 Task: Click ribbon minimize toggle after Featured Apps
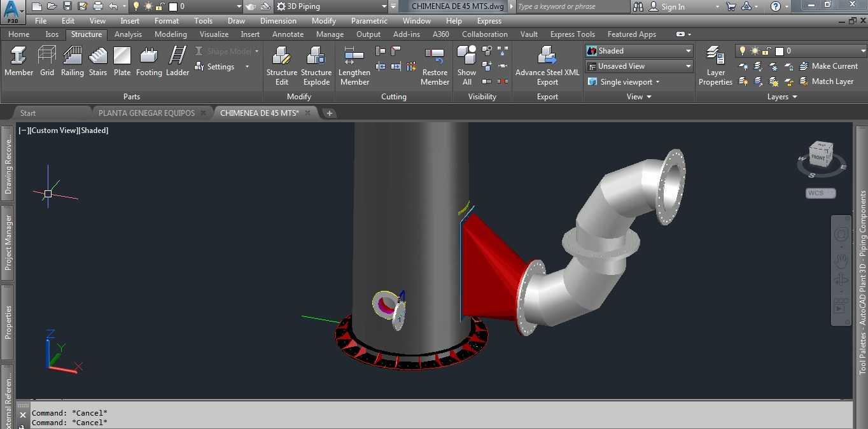(x=680, y=34)
